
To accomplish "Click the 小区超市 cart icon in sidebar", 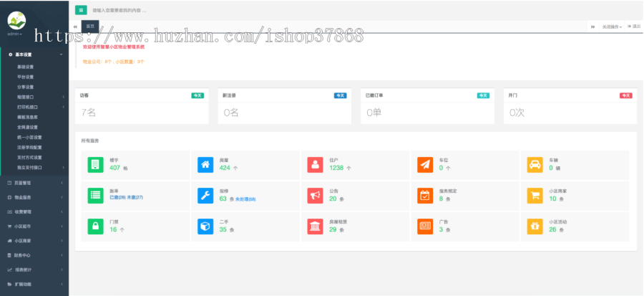I will pyautogui.click(x=9, y=226).
